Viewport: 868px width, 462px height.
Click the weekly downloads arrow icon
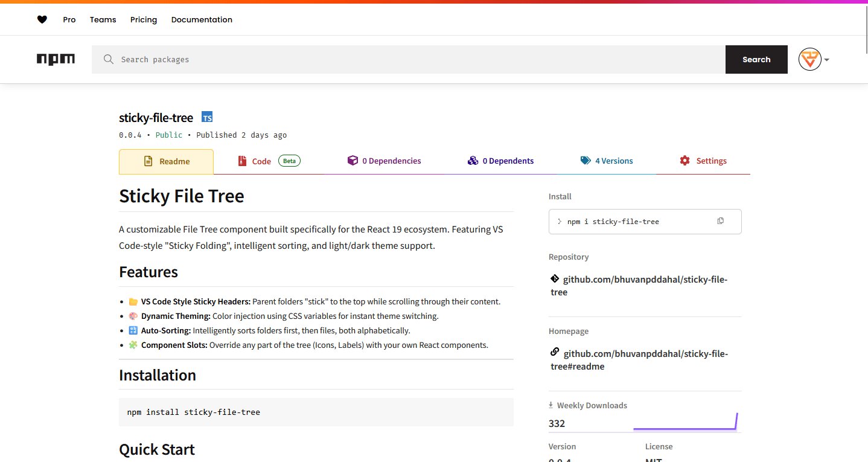click(x=551, y=405)
